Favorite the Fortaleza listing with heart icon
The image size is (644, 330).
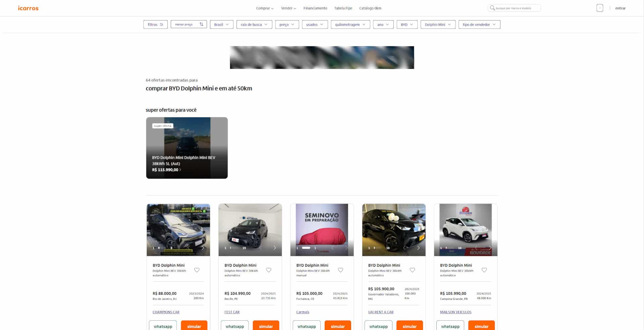[340, 270]
